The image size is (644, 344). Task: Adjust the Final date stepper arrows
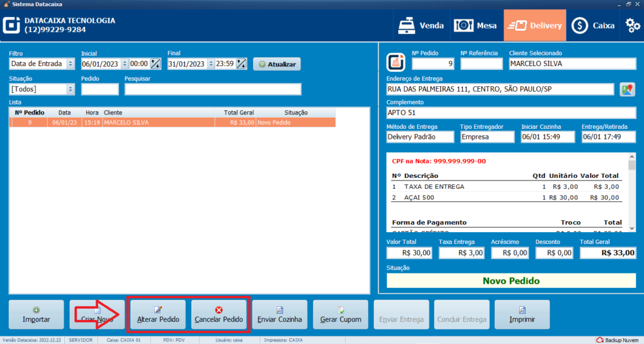[211, 64]
